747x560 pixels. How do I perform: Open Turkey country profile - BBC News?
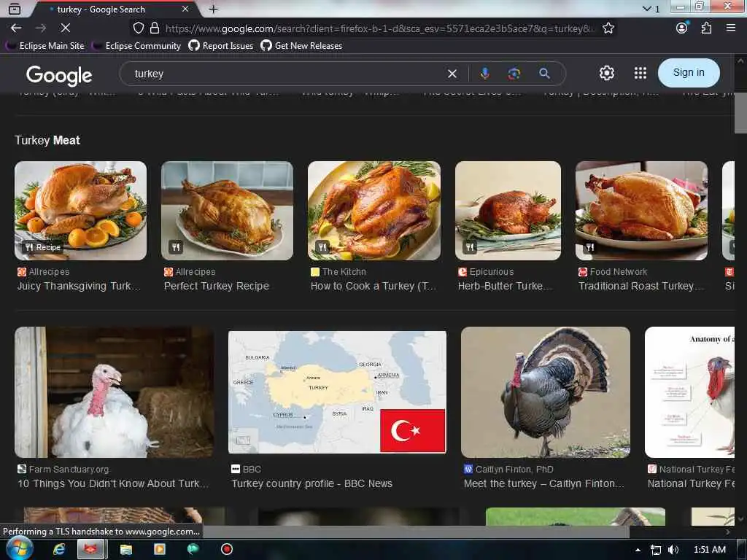tap(311, 483)
